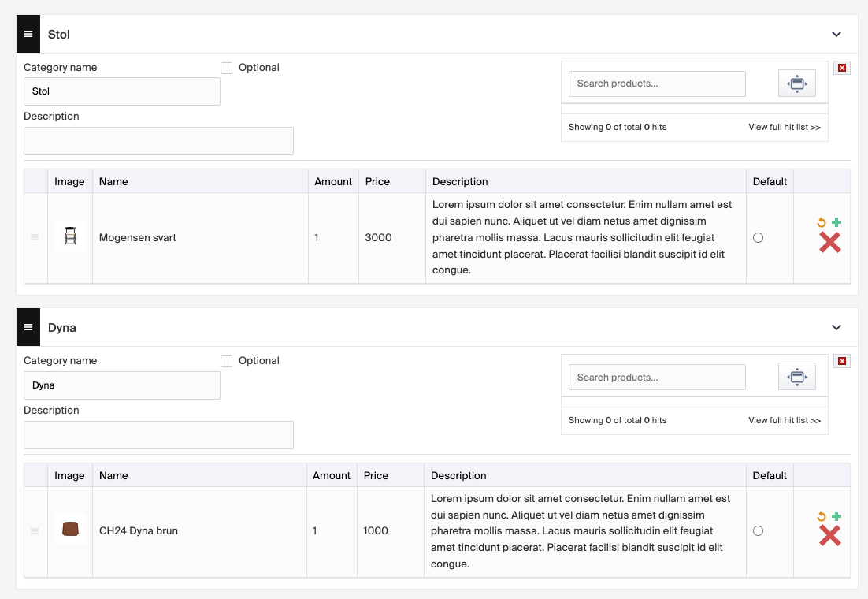Open the product browser button in the Stol section
868x599 pixels.
point(796,84)
